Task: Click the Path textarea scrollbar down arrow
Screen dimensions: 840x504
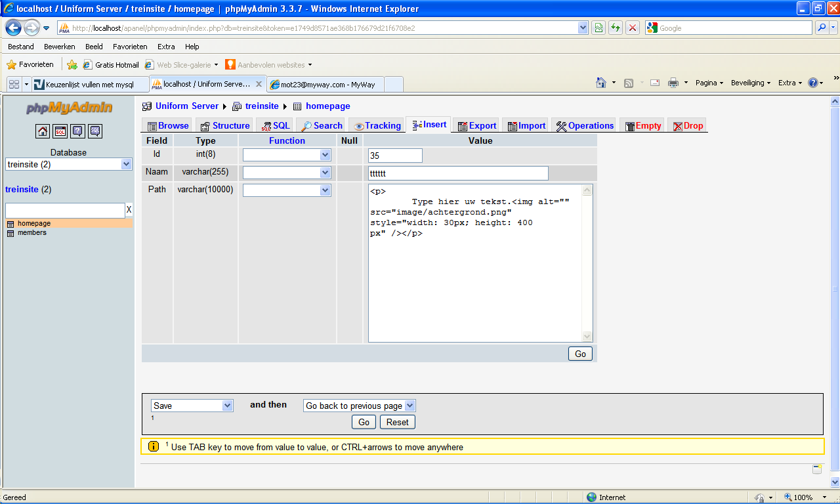Action: (587, 336)
